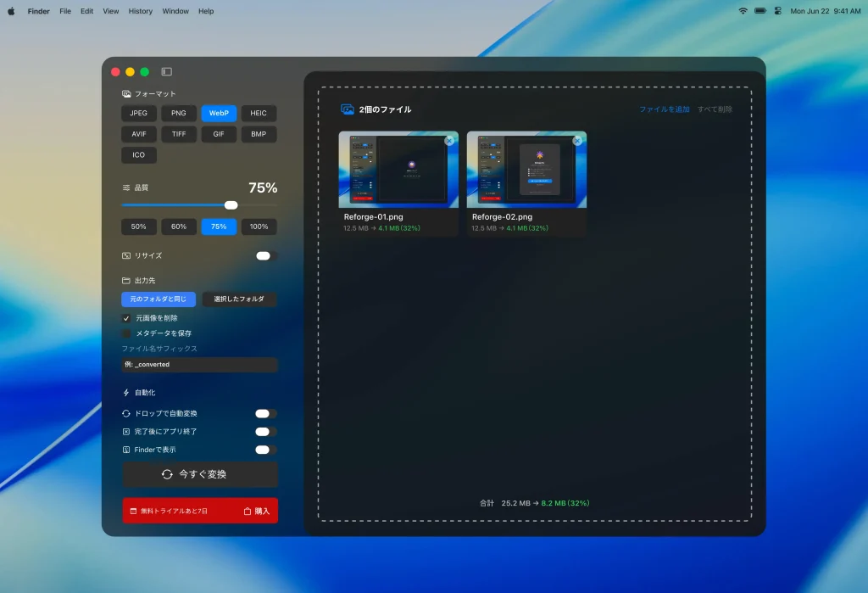Click the ファイルを追加 link
This screenshot has height=593, width=868.
[x=664, y=109]
